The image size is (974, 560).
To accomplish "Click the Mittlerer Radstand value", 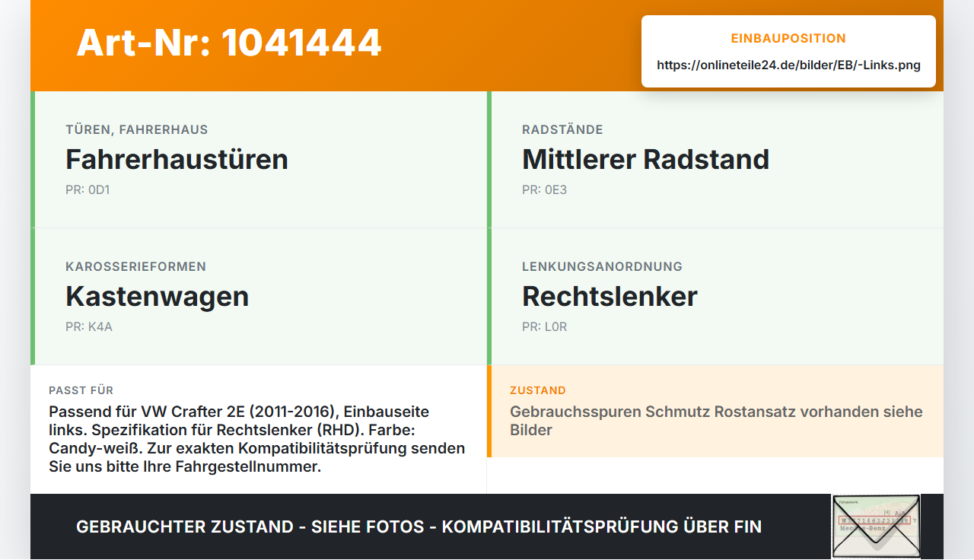I will pos(645,159).
